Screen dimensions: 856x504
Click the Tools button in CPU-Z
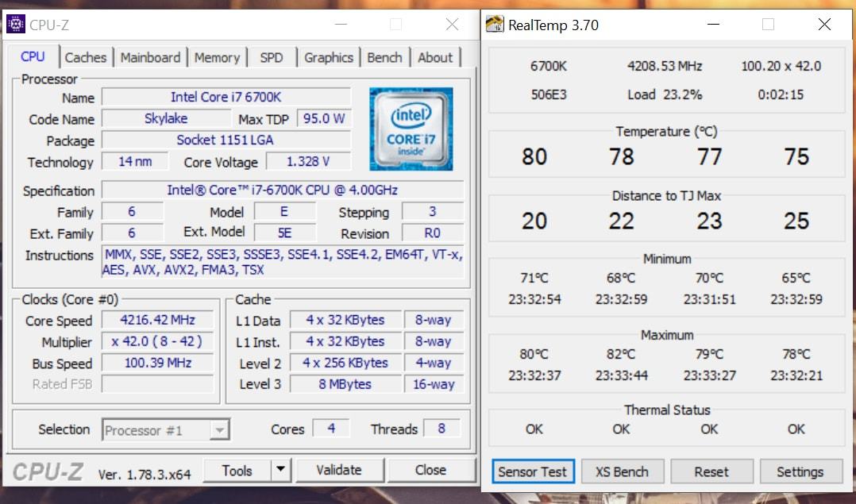point(237,470)
